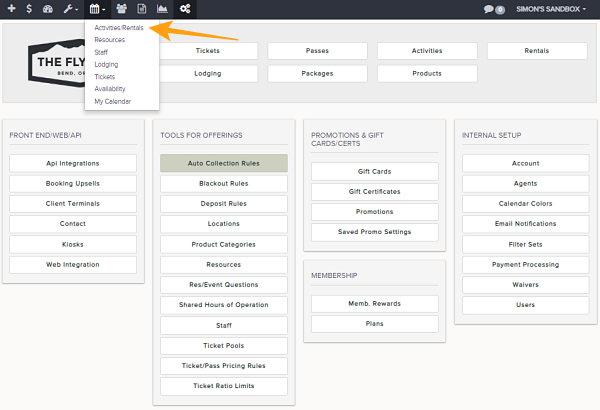
Task: Open the document reports icon
Action: (141, 9)
